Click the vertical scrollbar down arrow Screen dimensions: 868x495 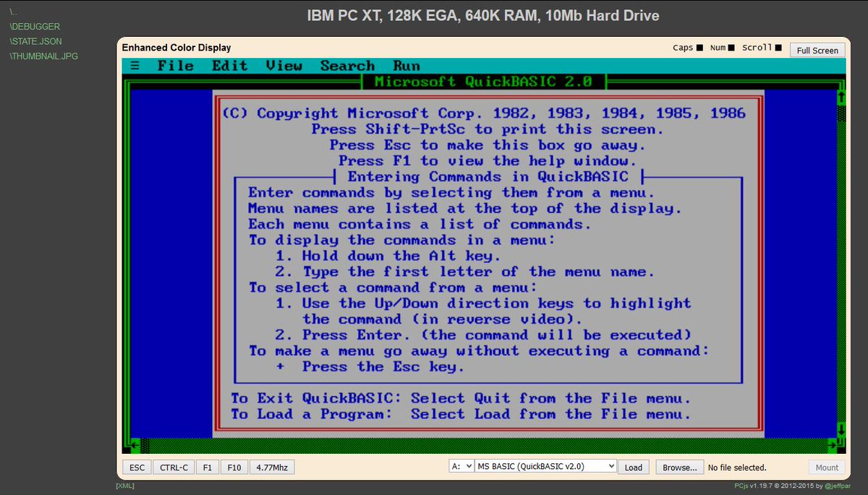coord(841,429)
